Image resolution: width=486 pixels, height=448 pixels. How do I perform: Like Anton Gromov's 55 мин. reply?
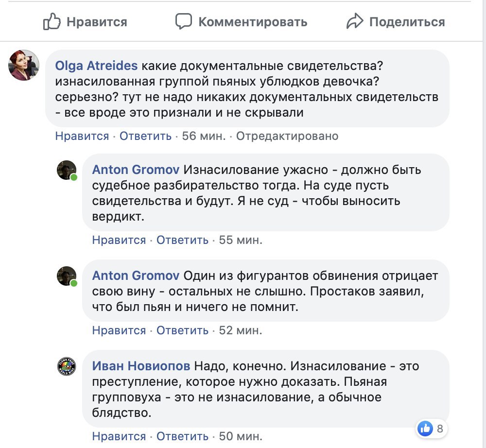[x=119, y=240]
